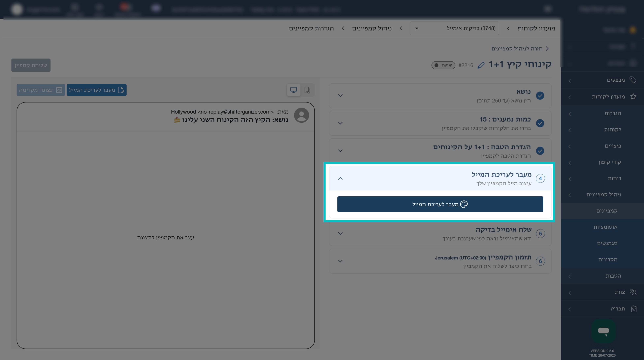The image size is (644, 360).
Task: Click the VERSION 9.5.6 label
Action: (x=602, y=351)
